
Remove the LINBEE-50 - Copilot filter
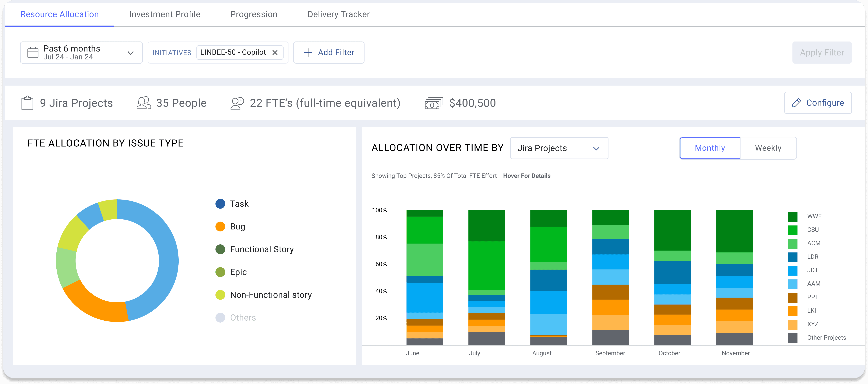point(275,52)
